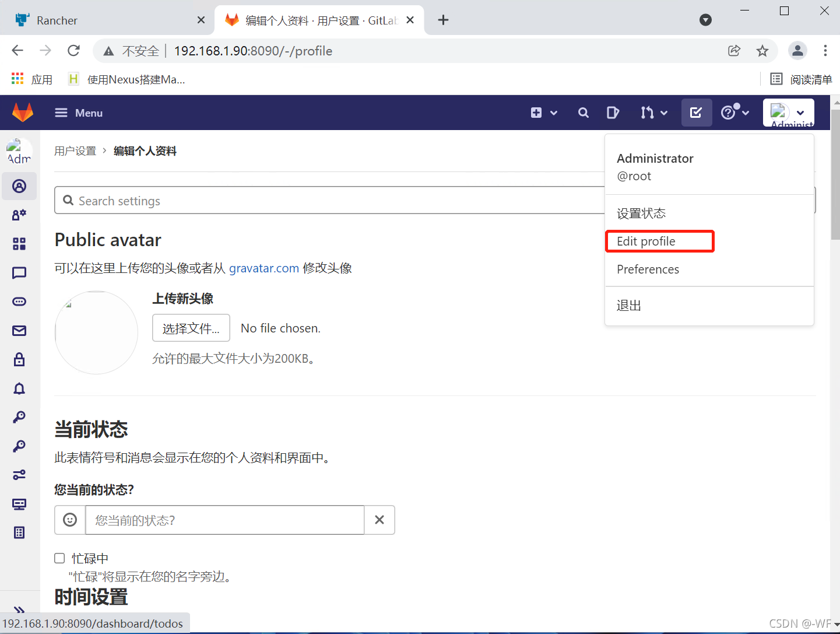Open the Account sidebar icon
840x634 pixels.
[x=19, y=215]
